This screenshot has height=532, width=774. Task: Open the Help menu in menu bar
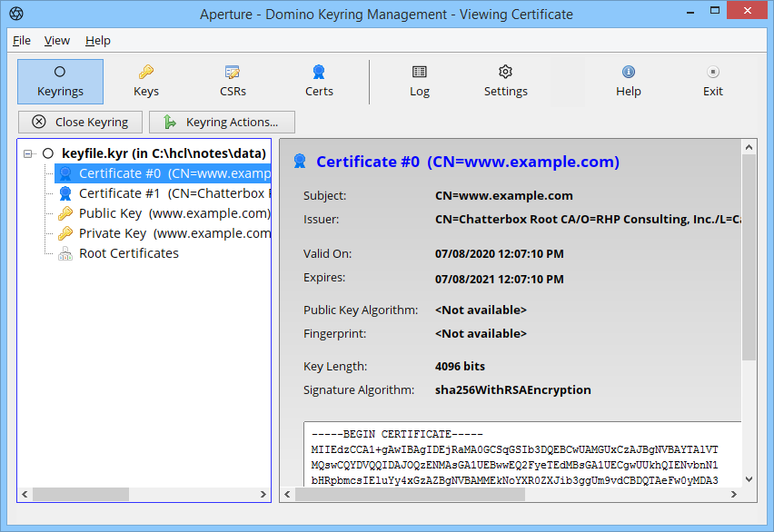pos(98,41)
